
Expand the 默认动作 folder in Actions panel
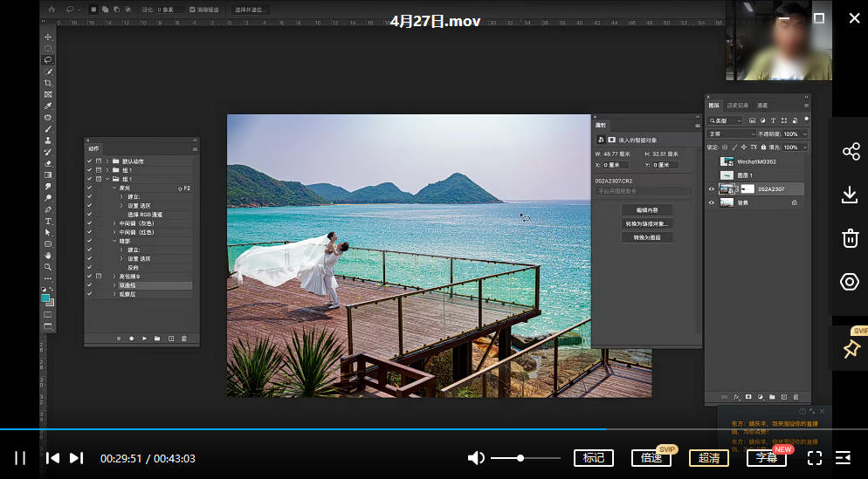click(x=108, y=161)
